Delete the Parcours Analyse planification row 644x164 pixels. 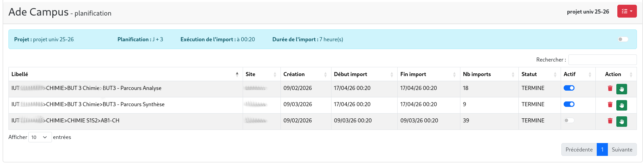click(610, 88)
